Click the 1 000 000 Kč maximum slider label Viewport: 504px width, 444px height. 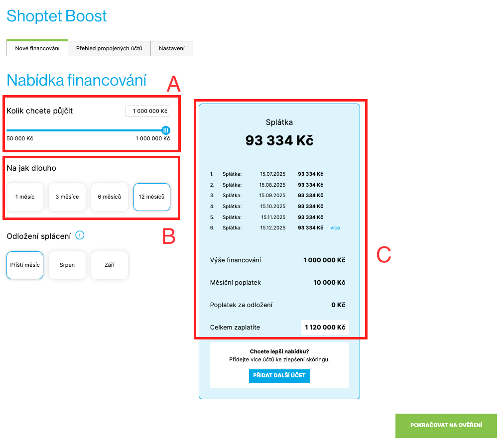click(153, 138)
